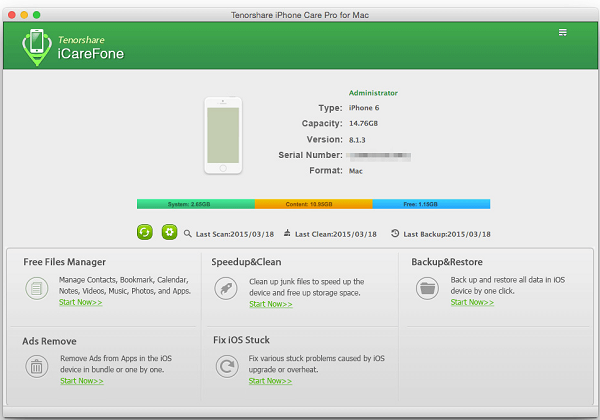Start Now under Backup&Restore
Screen dimensions: 600x420
472,302
